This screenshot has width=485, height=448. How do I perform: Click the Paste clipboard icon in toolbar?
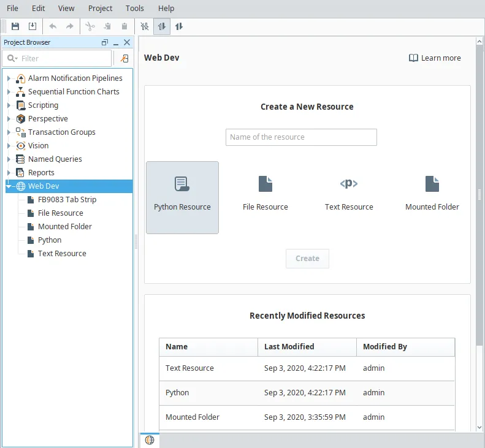click(x=124, y=26)
